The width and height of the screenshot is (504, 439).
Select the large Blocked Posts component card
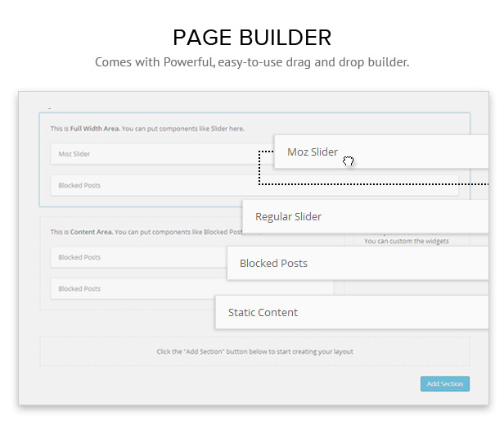[x=358, y=263]
